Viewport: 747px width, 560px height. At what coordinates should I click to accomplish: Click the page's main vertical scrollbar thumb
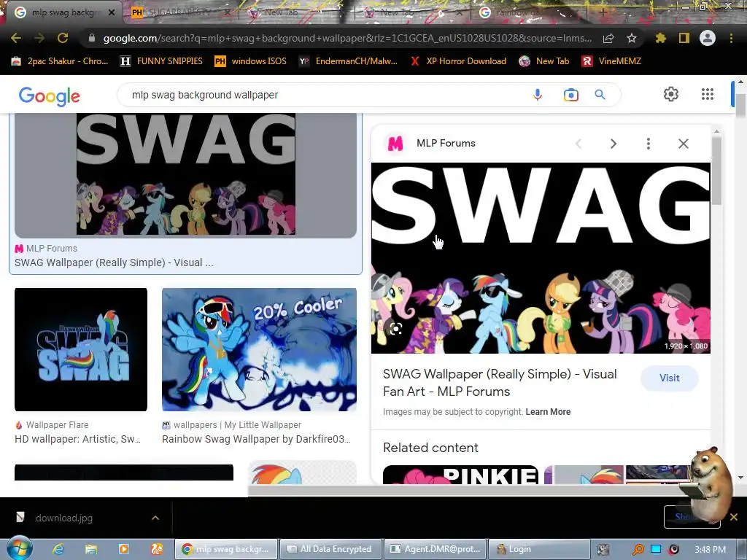740,105
